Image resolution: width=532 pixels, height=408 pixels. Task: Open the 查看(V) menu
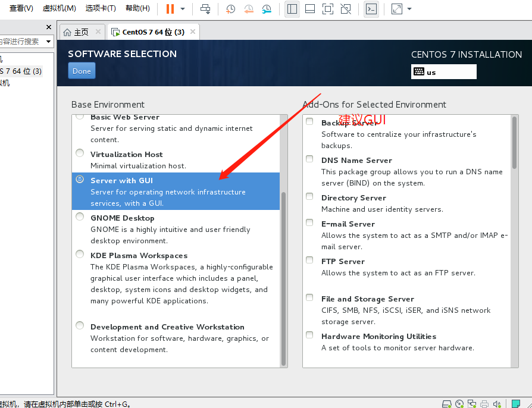21,8
